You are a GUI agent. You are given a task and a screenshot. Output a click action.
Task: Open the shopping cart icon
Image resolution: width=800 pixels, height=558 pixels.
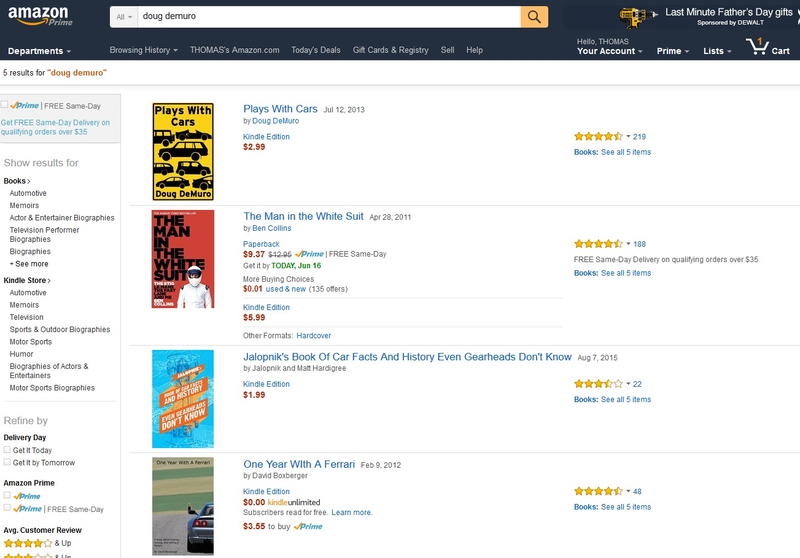pos(757,46)
